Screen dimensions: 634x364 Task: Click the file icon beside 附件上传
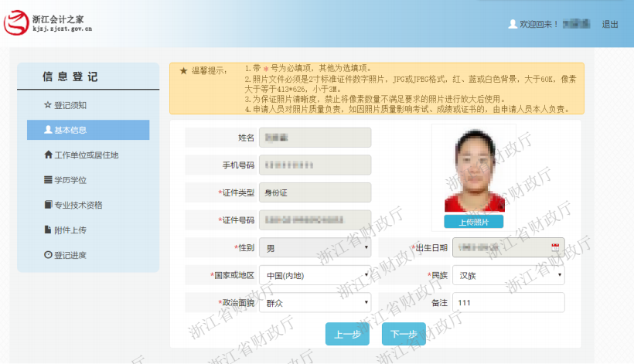point(48,230)
